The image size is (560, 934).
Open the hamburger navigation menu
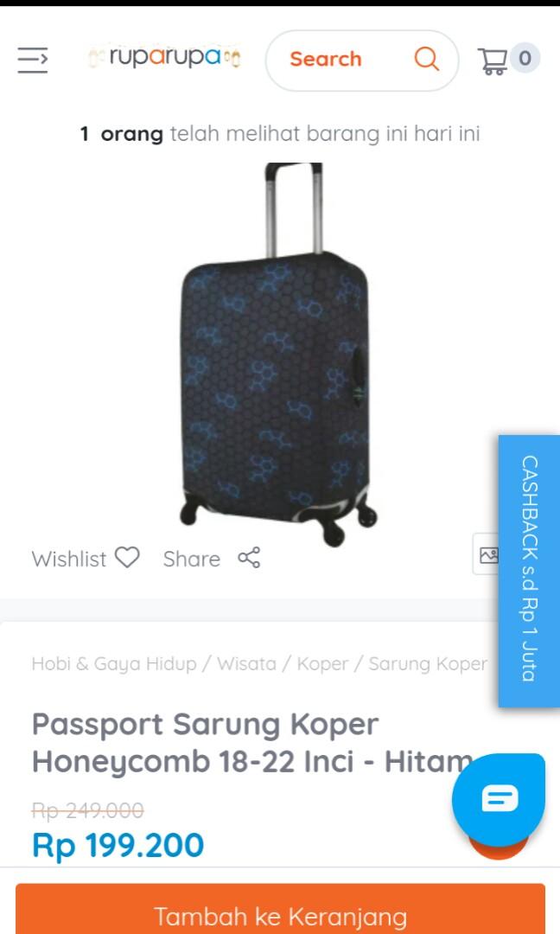[33, 60]
